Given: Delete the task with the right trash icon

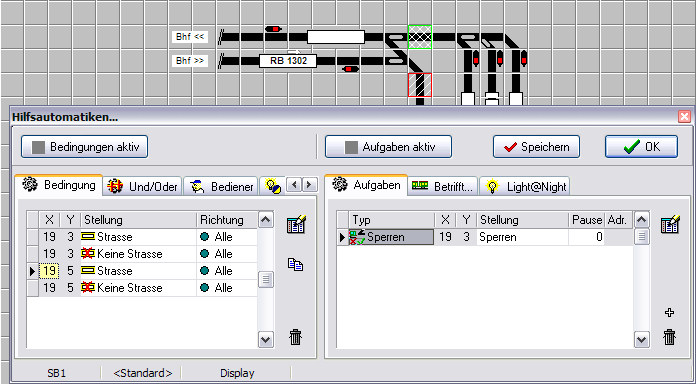Looking at the screenshot, I should (669, 337).
